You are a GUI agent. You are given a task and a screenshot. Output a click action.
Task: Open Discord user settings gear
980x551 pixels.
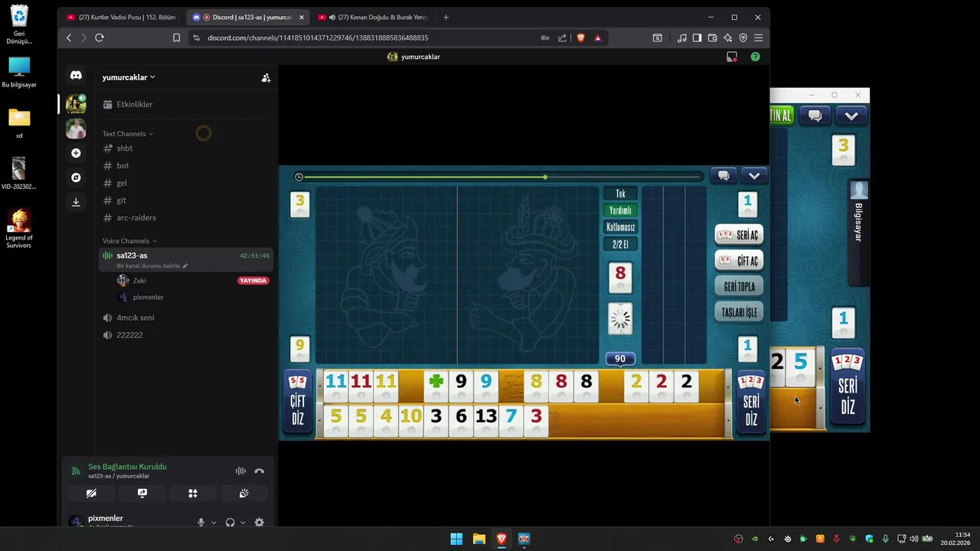coord(259,522)
